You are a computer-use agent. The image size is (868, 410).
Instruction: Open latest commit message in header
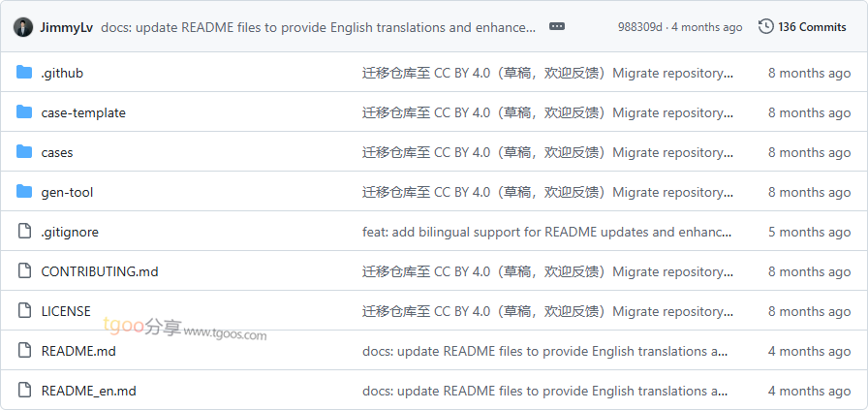coord(318,27)
